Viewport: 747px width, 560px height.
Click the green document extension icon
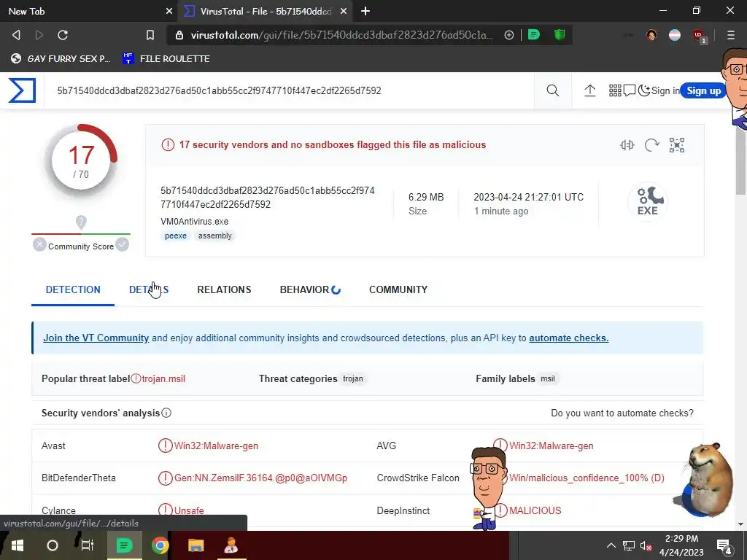[x=533, y=35]
